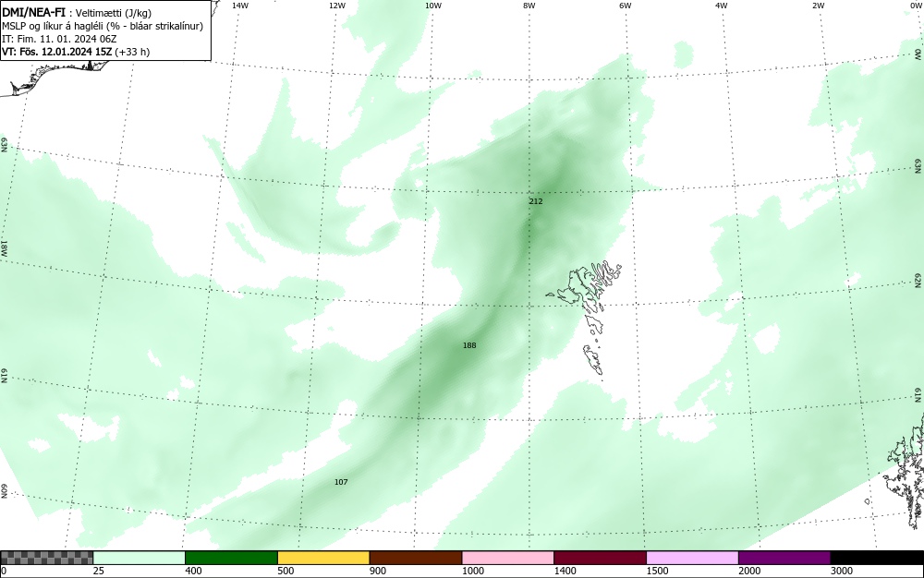Viewport: 924px width, 578px height.
Task: Click the 14W longitude label
Action: tap(240, 6)
